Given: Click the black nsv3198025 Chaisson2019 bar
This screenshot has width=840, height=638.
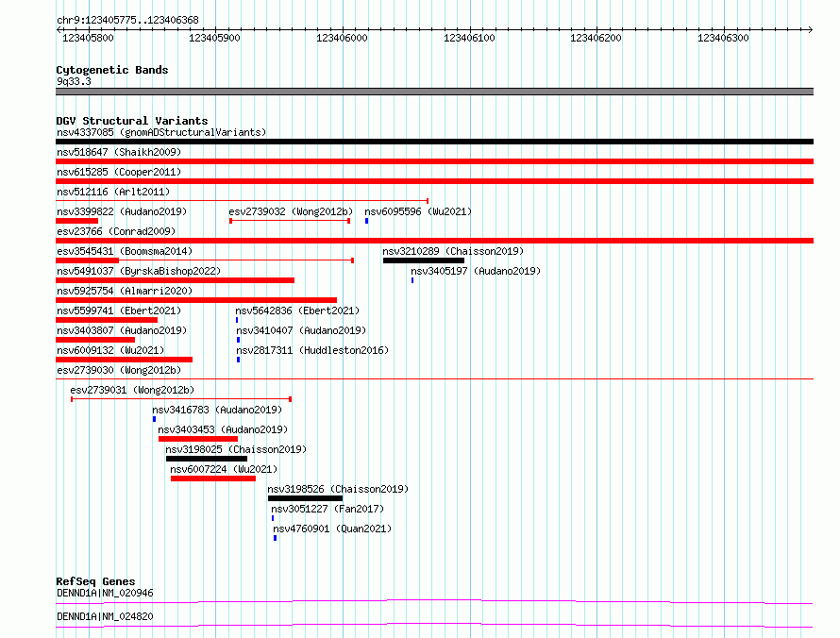Looking at the screenshot, I should (207, 459).
